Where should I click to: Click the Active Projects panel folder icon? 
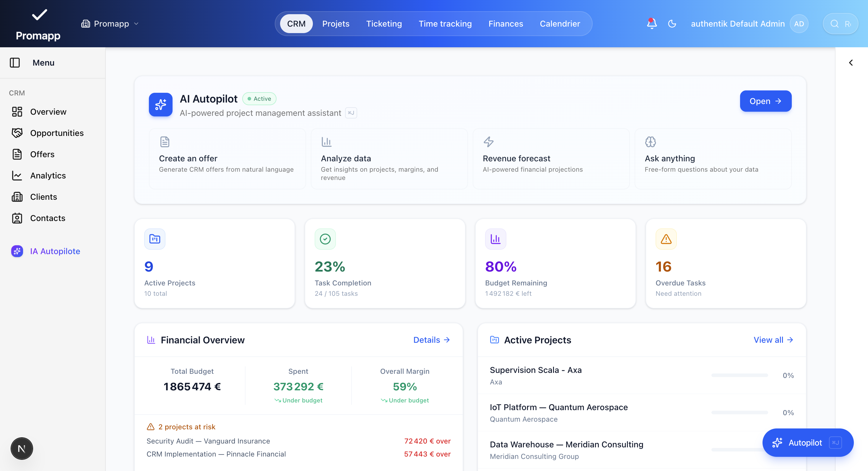click(x=494, y=340)
